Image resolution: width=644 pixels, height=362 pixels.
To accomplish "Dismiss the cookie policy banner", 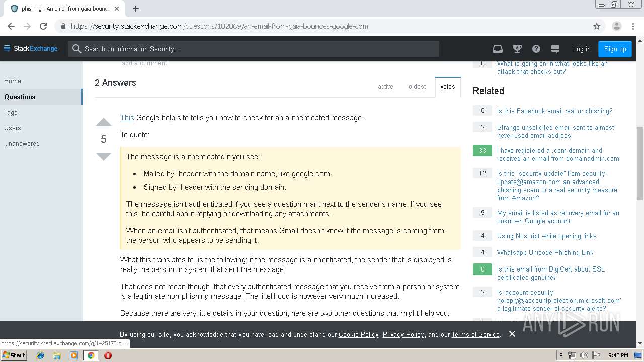I will coord(512,334).
